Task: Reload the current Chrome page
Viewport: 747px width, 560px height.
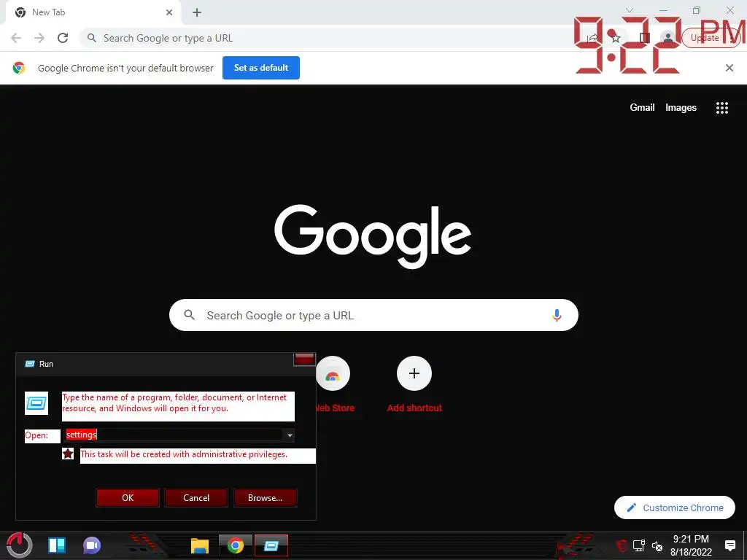Action: tap(63, 38)
